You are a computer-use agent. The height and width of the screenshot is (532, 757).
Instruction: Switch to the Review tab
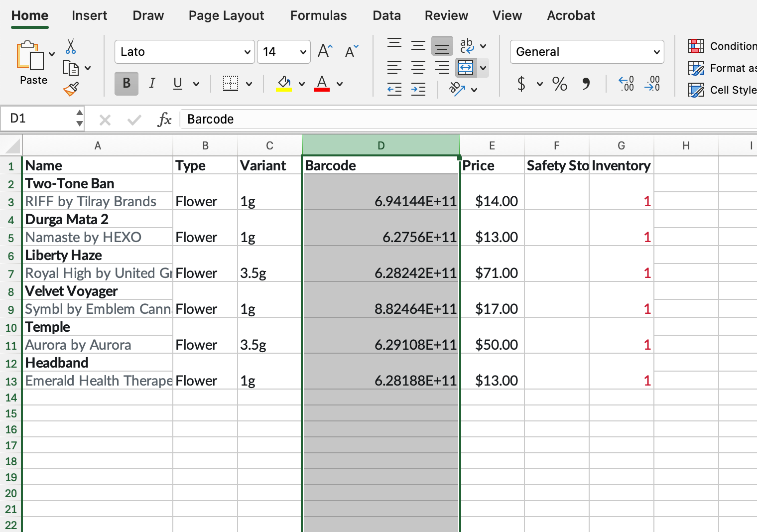point(446,15)
